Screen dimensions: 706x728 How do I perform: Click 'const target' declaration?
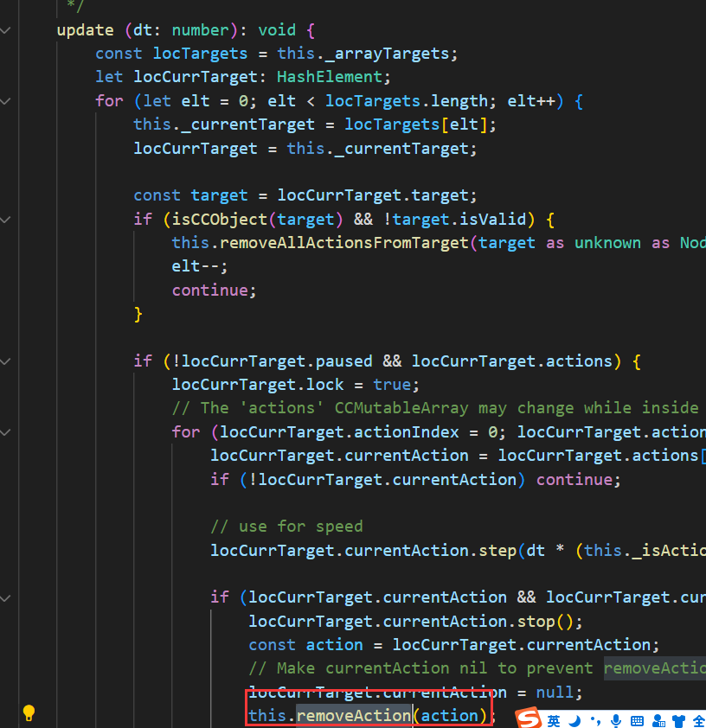[190, 195]
